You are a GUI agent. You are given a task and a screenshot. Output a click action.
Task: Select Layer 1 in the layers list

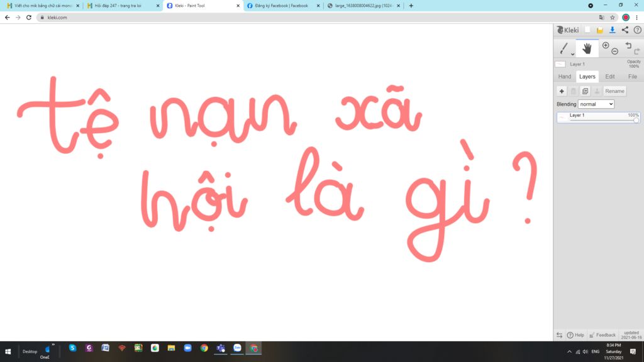[599, 118]
